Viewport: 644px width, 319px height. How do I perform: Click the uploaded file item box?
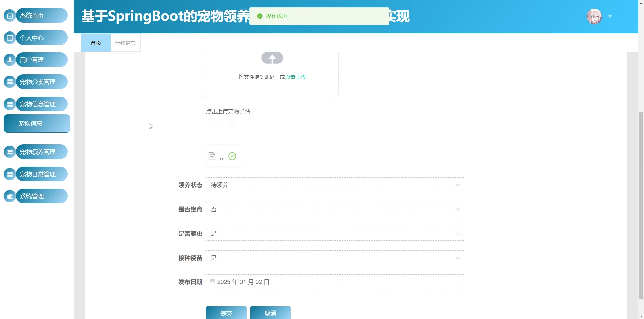click(x=222, y=156)
